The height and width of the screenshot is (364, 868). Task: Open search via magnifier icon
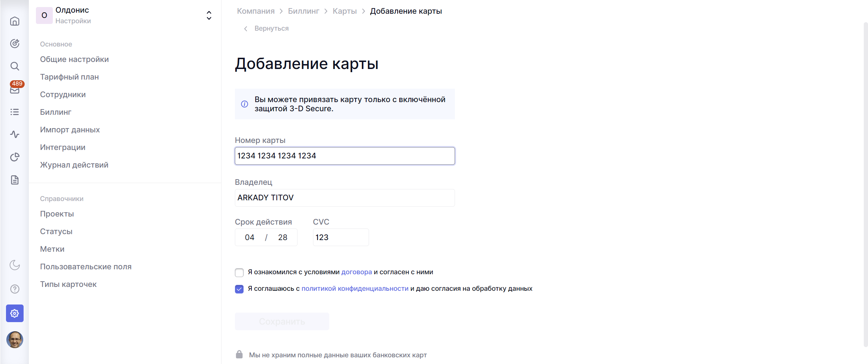(14, 66)
